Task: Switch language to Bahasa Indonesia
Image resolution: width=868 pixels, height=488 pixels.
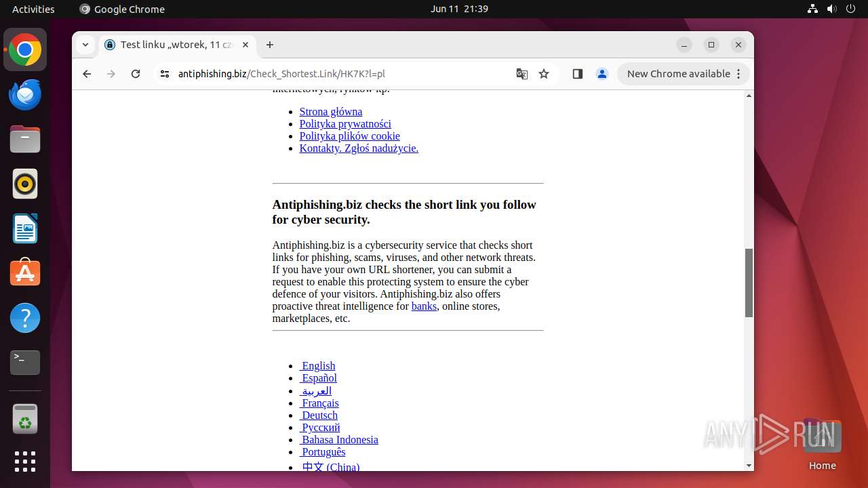Action: [339, 439]
